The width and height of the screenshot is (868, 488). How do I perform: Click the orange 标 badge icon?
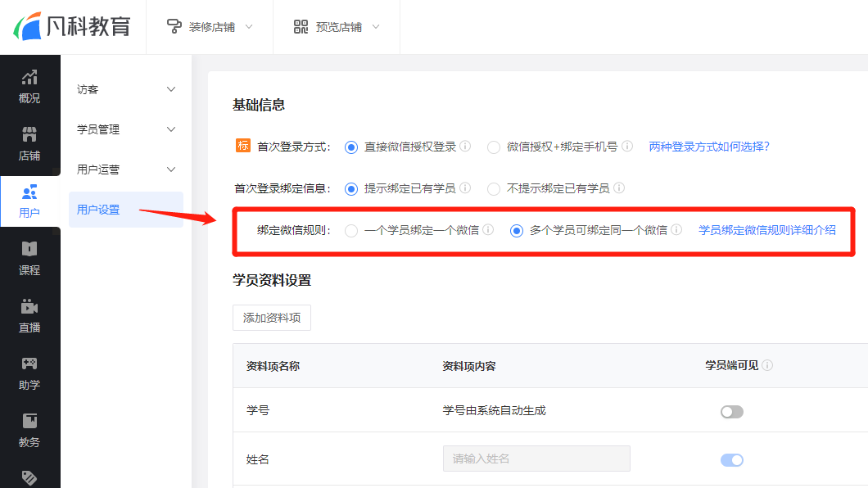point(243,146)
